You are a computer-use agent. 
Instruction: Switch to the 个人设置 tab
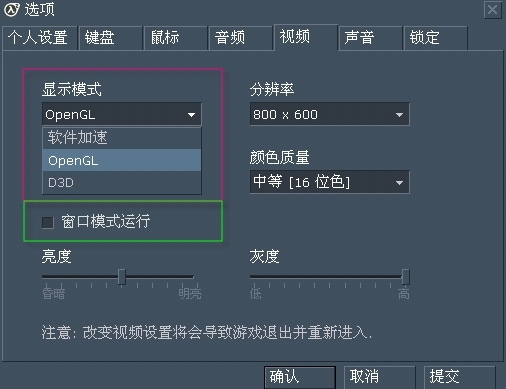click(x=40, y=38)
